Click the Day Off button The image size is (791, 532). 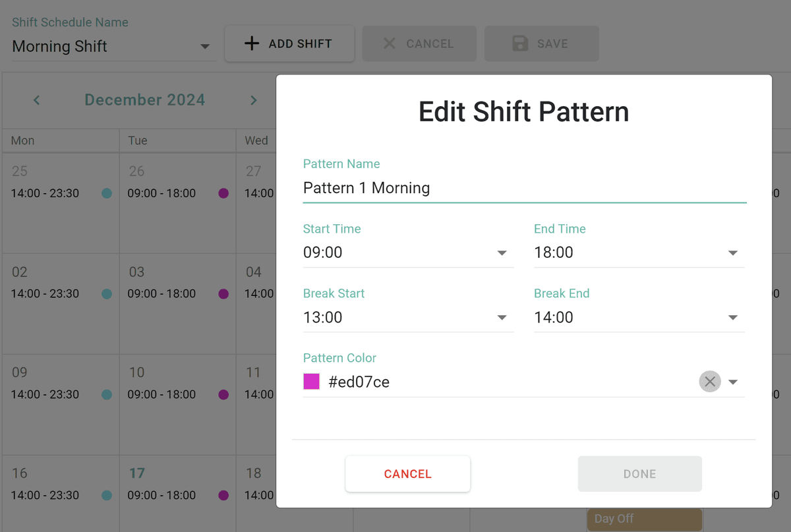(x=644, y=519)
